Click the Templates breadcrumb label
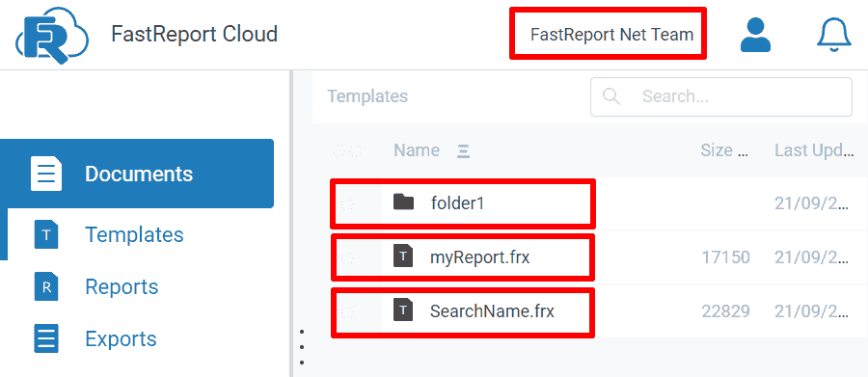868x377 pixels. (x=367, y=96)
